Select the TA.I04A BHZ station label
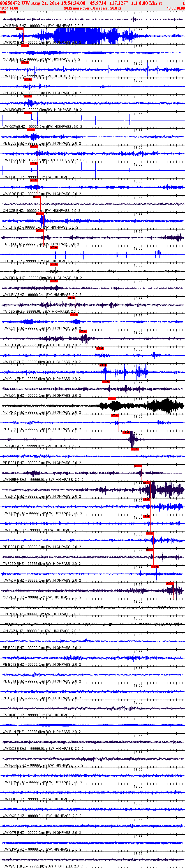 point(41,245)
